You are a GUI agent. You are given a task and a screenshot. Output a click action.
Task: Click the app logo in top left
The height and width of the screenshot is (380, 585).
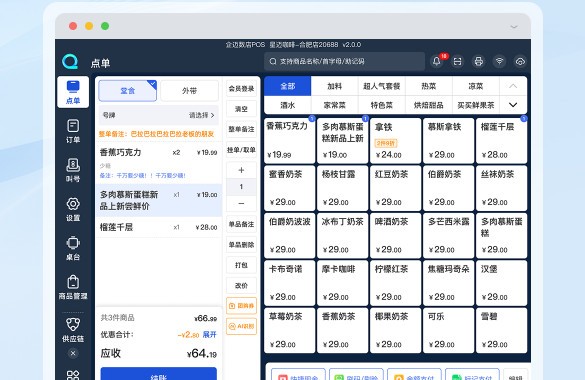[x=70, y=62]
